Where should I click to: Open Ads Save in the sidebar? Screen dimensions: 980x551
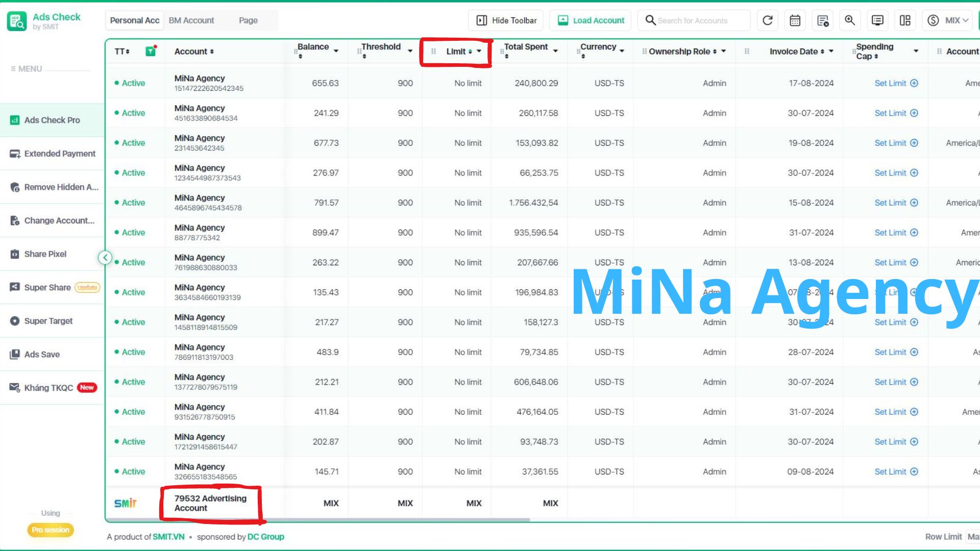pos(52,354)
